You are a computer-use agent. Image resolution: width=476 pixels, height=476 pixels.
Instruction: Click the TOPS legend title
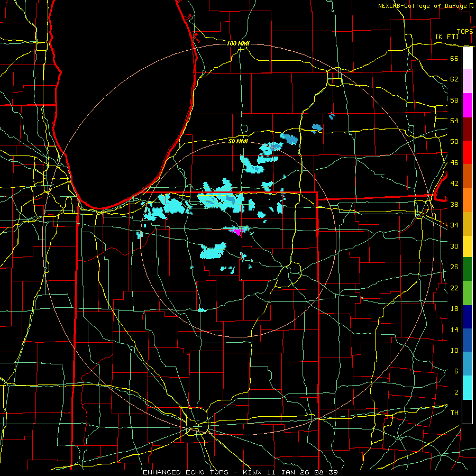[x=465, y=31]
